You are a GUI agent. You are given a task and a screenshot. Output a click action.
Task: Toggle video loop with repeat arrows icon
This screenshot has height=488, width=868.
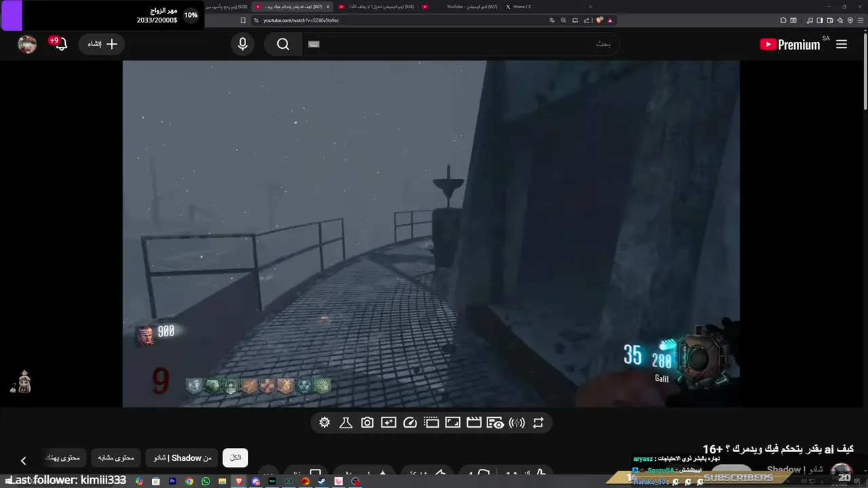coord(538,423)
